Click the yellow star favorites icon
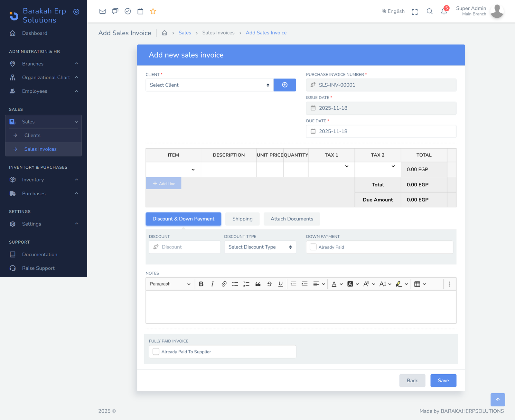Screen dimensions: 515x420 [x=153, y=11]
